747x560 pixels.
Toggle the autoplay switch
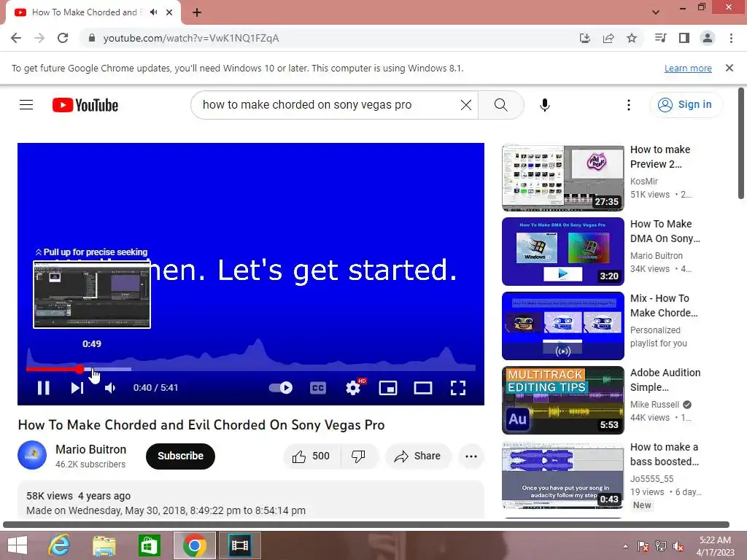pyautogui.click(x=280, y=388)
